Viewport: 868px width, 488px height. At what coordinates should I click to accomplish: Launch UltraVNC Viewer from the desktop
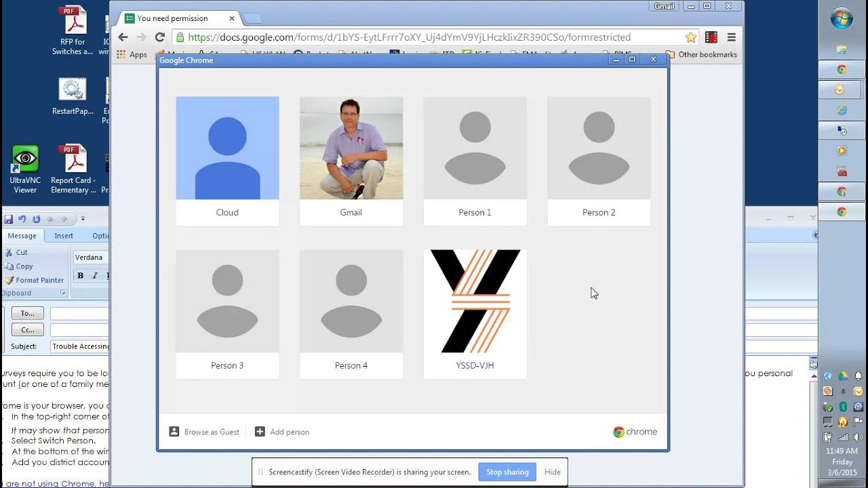[x=25, y=169]
